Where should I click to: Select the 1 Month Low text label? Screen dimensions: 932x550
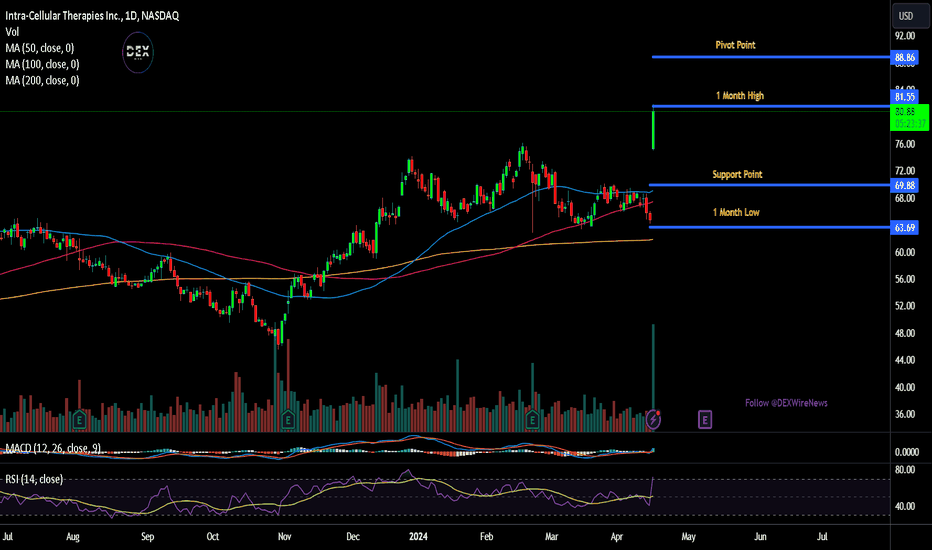(736, 212)
